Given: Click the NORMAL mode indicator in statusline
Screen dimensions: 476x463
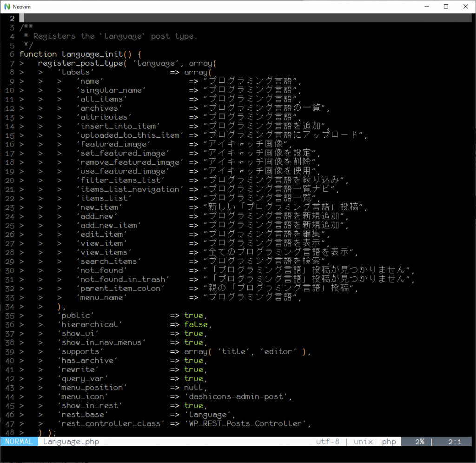Looking at the screenshot, I should pos(19,442).
